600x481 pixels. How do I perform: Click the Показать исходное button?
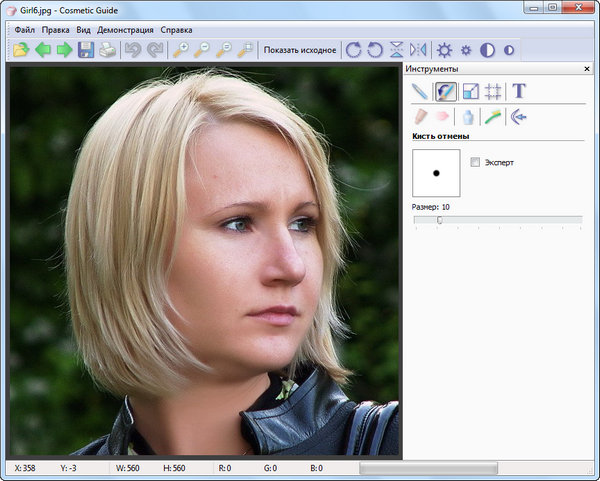click(299, 50)
